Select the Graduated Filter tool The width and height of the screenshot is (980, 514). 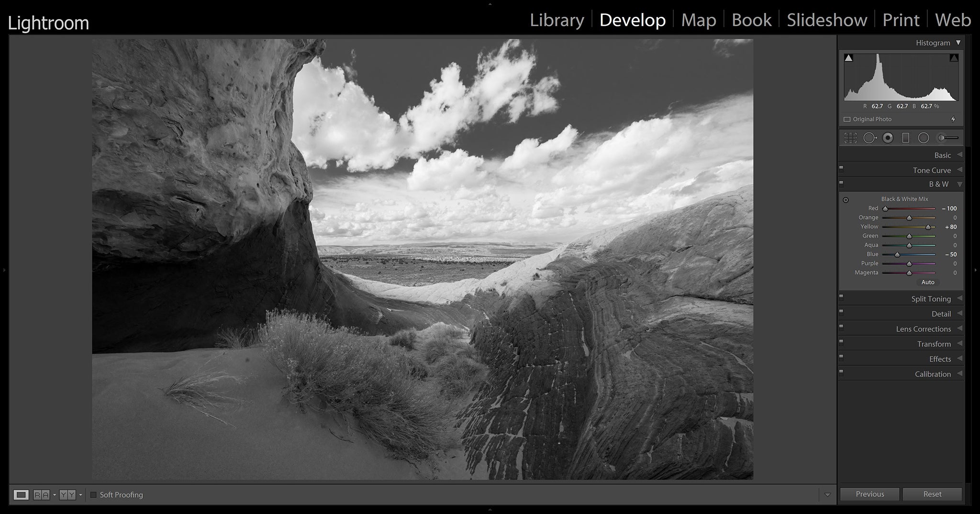(x=905, y=138)
